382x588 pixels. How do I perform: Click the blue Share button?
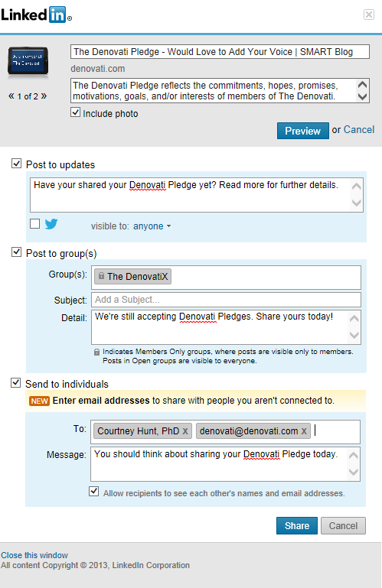[297, 526]
